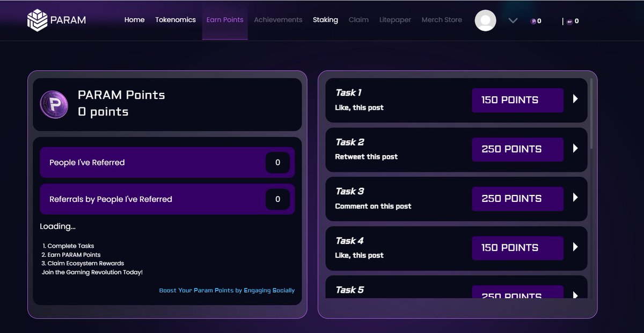The image size is (644, 333).
Task: Click the 150 POINTS button on Task 1
Action: click(x=517, y=100)
